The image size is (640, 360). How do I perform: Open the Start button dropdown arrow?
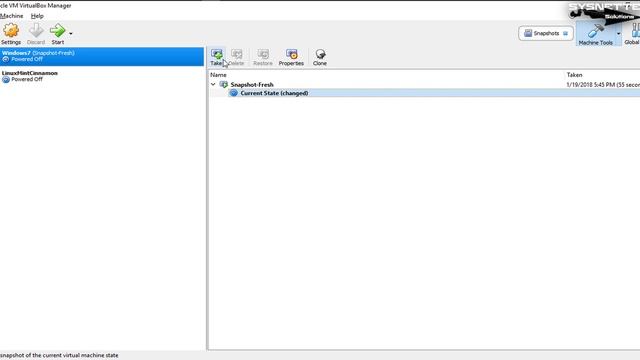[71, 33]
